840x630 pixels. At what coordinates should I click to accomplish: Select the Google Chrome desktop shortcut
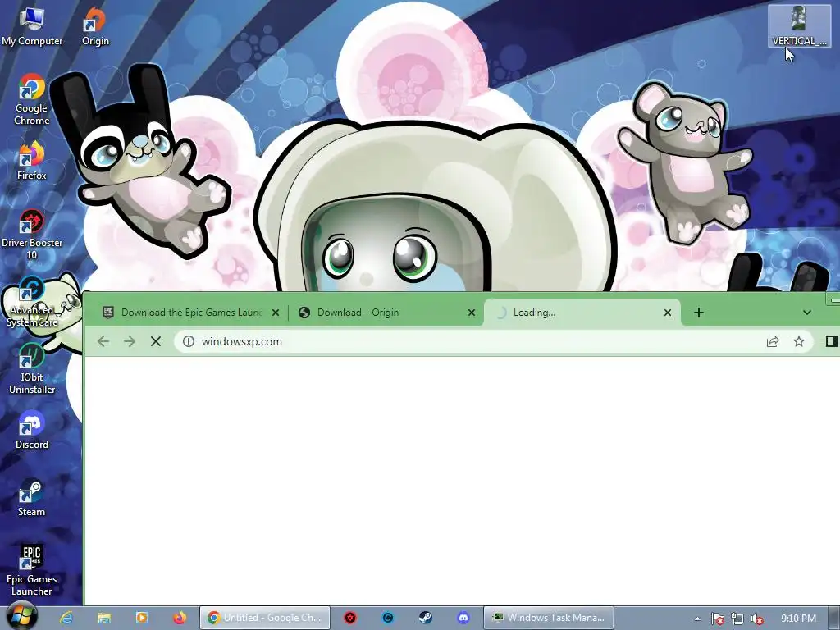point(32,99)
